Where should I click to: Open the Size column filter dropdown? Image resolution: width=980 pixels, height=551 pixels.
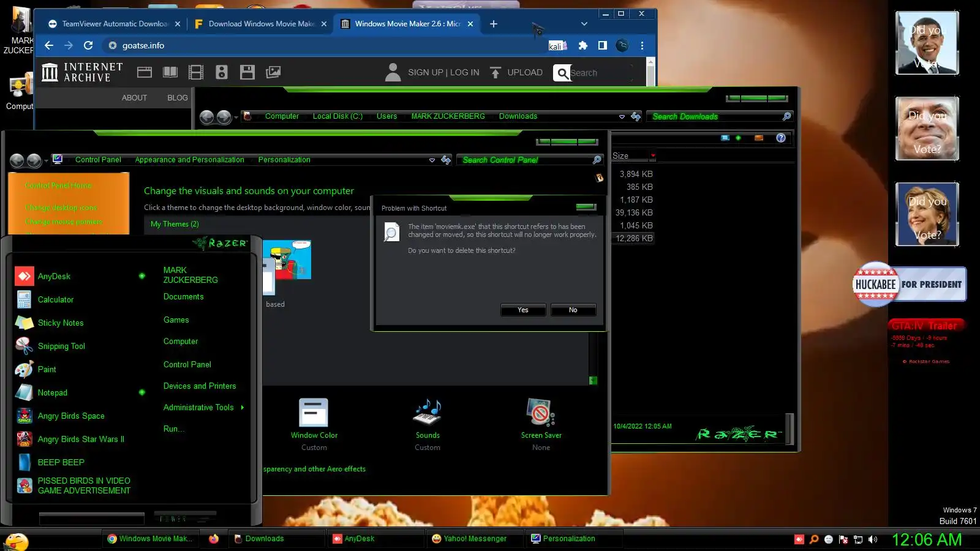(653, 156)
